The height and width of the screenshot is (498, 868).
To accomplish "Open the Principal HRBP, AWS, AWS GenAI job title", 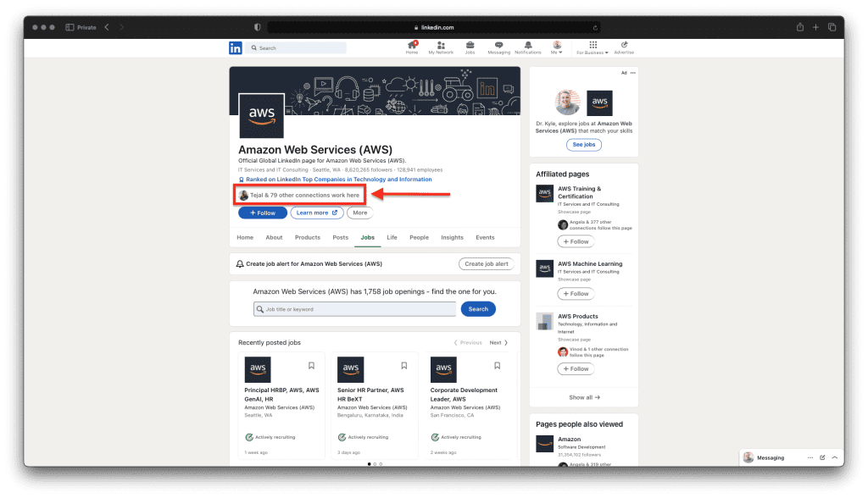I will [x=281, y=395].
